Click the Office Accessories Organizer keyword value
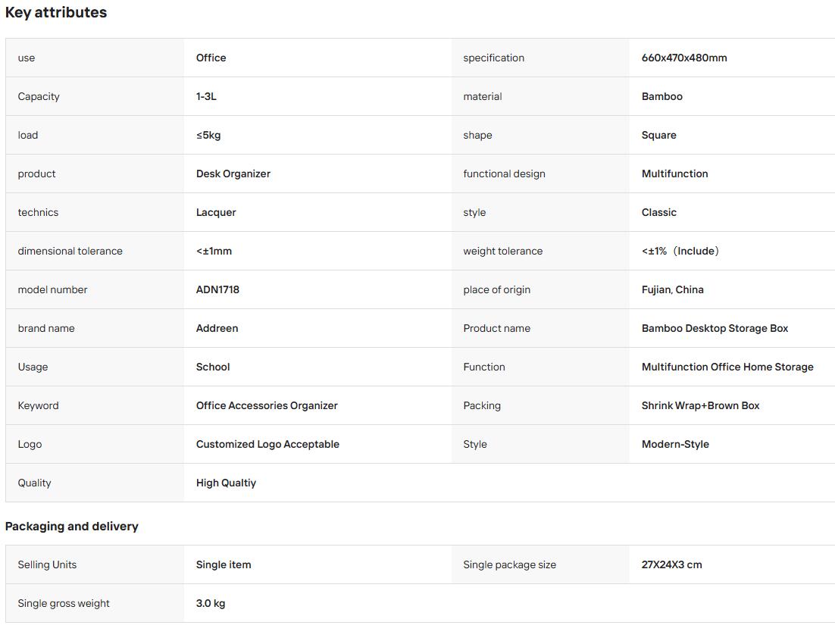The width and height of the screenshot is (835, 644). click(267, 405)
